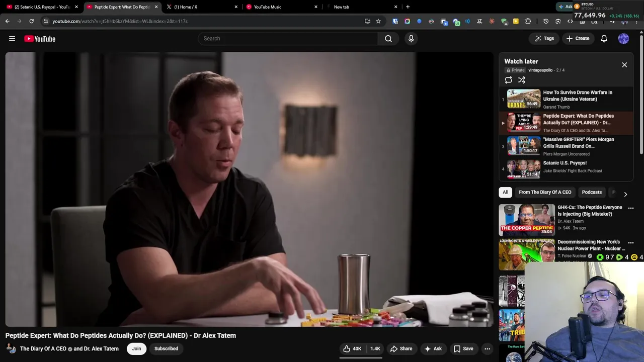
Task: Play How To Survive Drone Warfare video
Action: [x=566, y=99]
